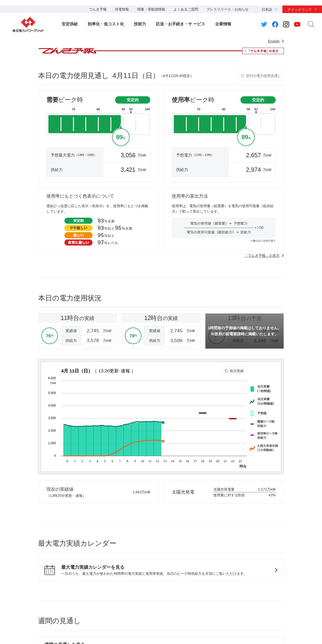This screenshot has width=322, height=644.
Task: Click red chevron beside 「でんき予報」の見方 bottom link
Action: tap(283, 256)
